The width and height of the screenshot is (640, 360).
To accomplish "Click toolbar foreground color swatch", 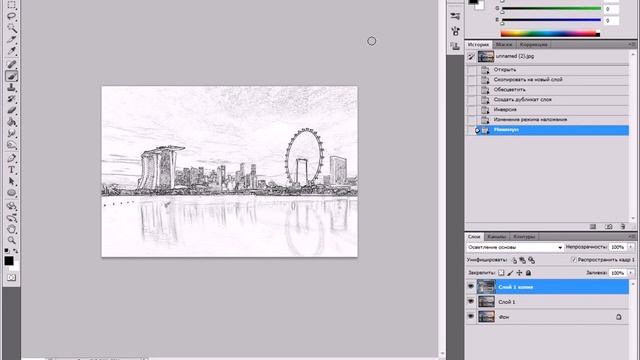I will [x=9, y=261].
